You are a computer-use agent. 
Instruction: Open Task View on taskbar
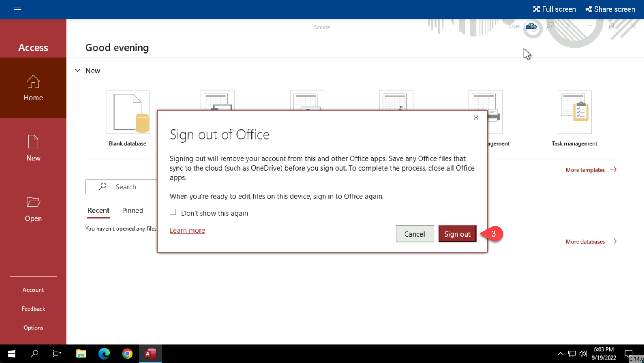click(57, 354)
